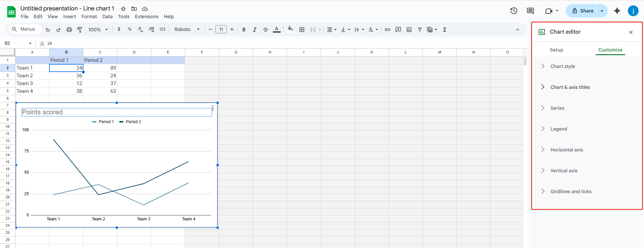The width and height of the screenshot is (644, 248).
Task: Increase font size with plus button
Action: coord(232,30)
